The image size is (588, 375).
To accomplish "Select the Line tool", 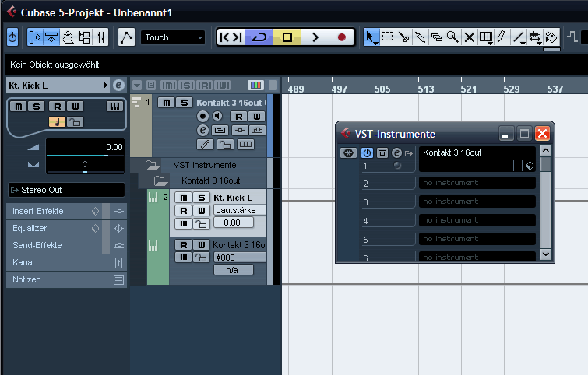I will tap(518, 37).
